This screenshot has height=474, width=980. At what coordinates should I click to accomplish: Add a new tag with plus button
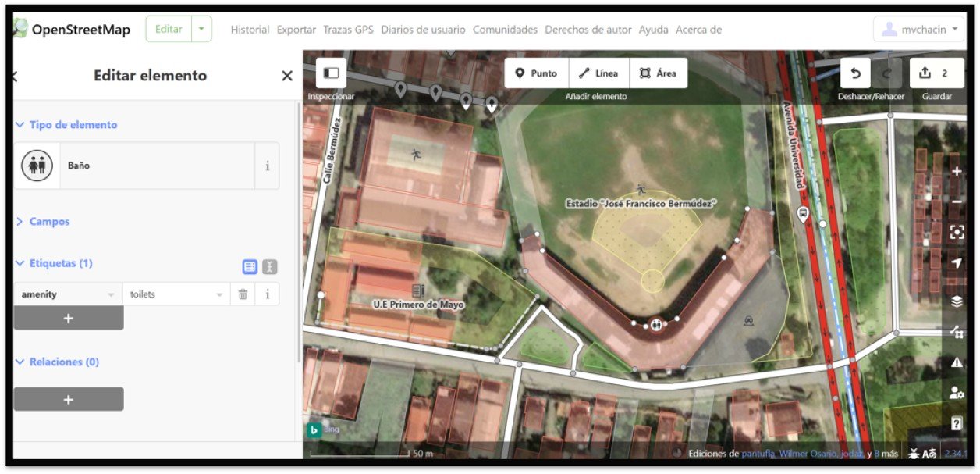click(x=69, y=318)
